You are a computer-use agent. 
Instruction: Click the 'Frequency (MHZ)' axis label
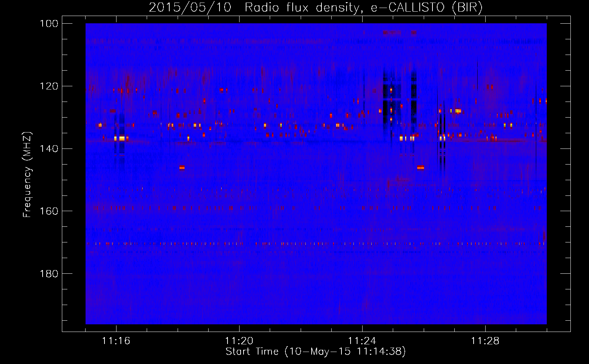(27, 174)
